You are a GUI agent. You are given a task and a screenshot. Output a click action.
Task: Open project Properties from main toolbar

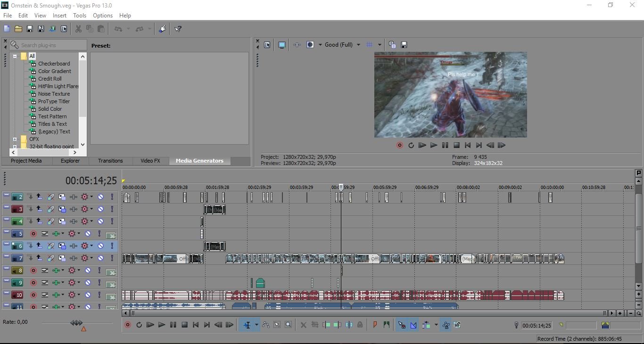[x=64, y=29]
